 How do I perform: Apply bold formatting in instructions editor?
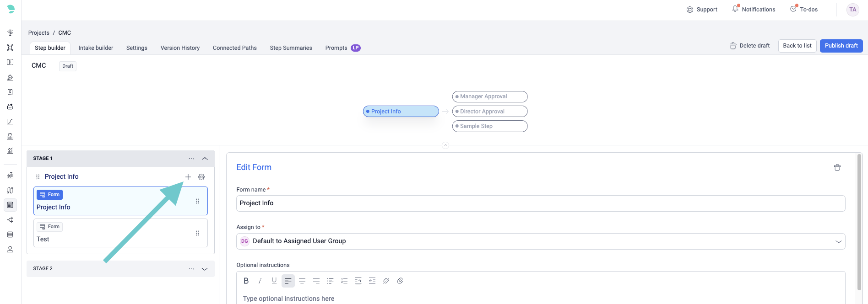click(246, 281)
